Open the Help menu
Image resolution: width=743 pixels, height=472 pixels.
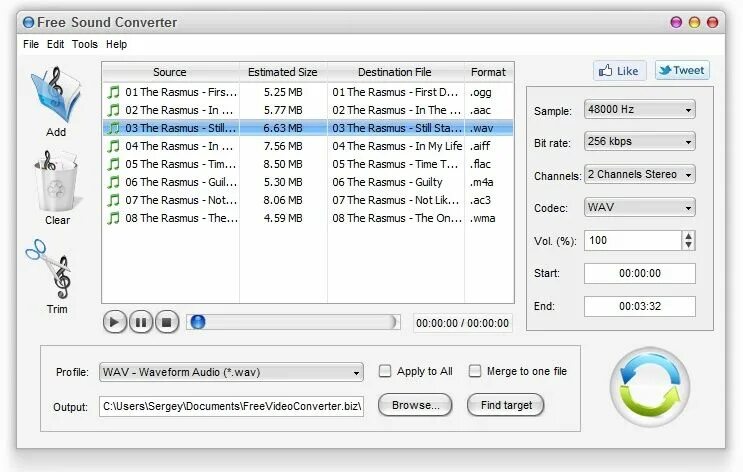click(x=117, y=44)
